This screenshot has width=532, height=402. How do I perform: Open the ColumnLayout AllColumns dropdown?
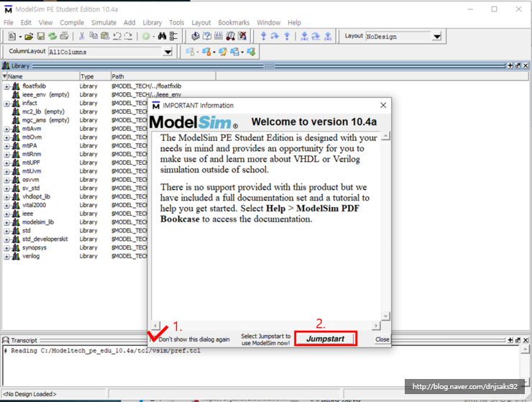click(x=168, y=52)
